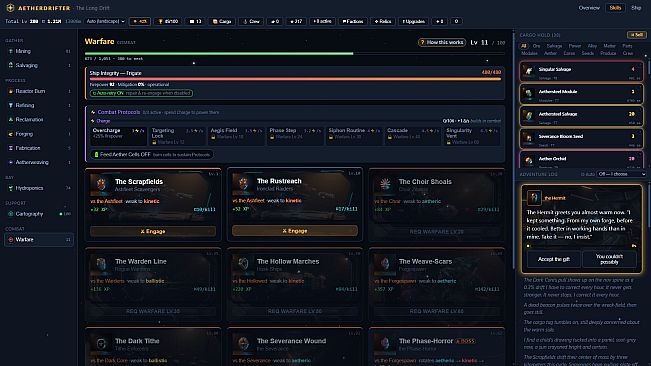Open Relics from the top bar

(382, 21)
